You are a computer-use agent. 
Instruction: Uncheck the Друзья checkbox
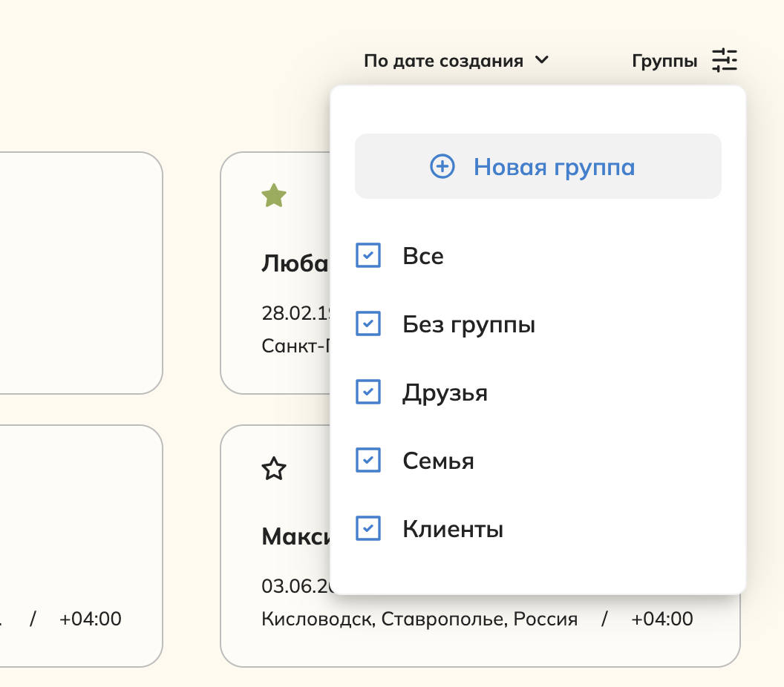(368, 392)
